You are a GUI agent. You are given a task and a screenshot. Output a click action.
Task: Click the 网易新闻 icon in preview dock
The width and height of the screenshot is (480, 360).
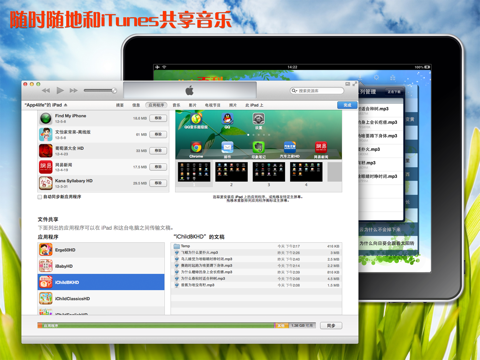[321, 147]
